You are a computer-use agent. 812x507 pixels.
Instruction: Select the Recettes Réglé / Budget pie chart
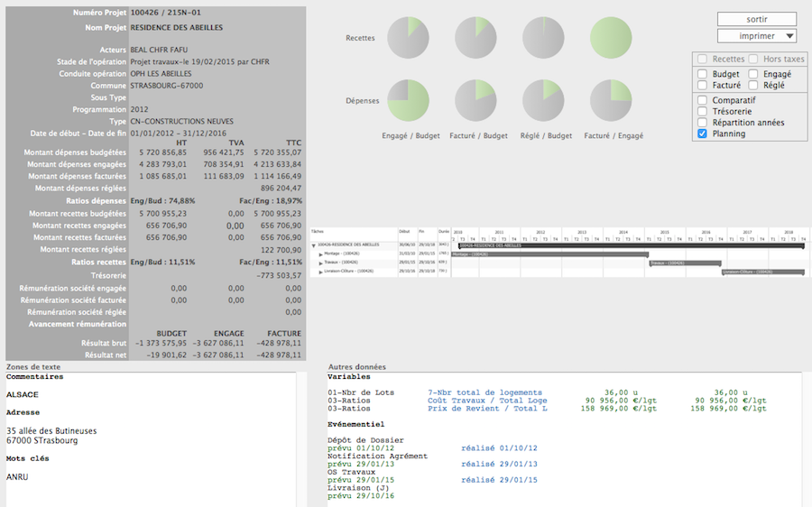click(543, 38)
